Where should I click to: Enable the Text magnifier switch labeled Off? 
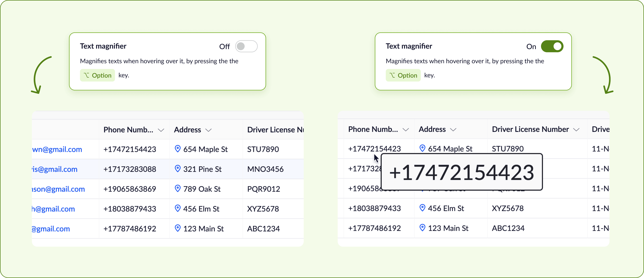[246, 46]
